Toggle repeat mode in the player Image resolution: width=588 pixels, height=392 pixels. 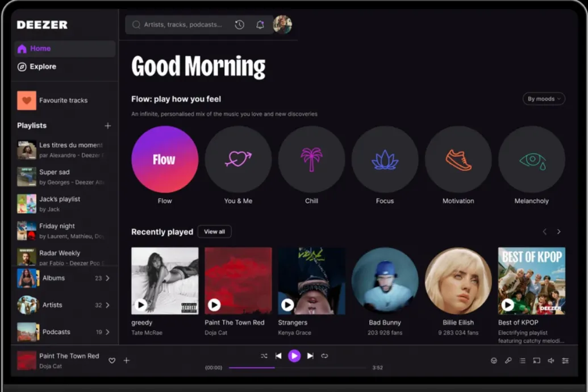[324, 356]
